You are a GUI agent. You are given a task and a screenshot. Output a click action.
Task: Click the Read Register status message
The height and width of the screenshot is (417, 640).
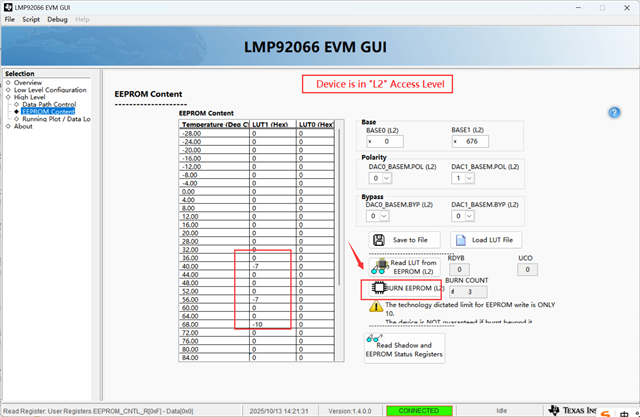[98, 411]
